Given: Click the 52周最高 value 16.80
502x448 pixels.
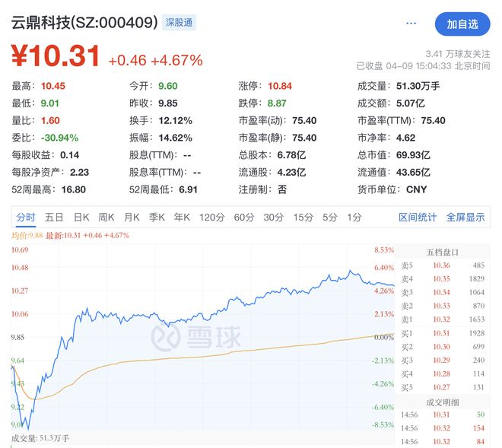Looking at the screenshot, I should pyautogui.click(x=74, y=190).
